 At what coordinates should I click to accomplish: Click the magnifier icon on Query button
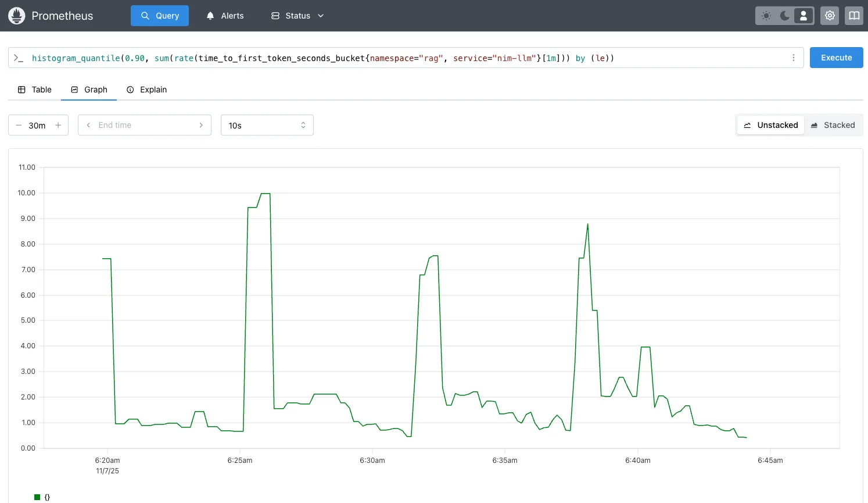pos(144,16)
